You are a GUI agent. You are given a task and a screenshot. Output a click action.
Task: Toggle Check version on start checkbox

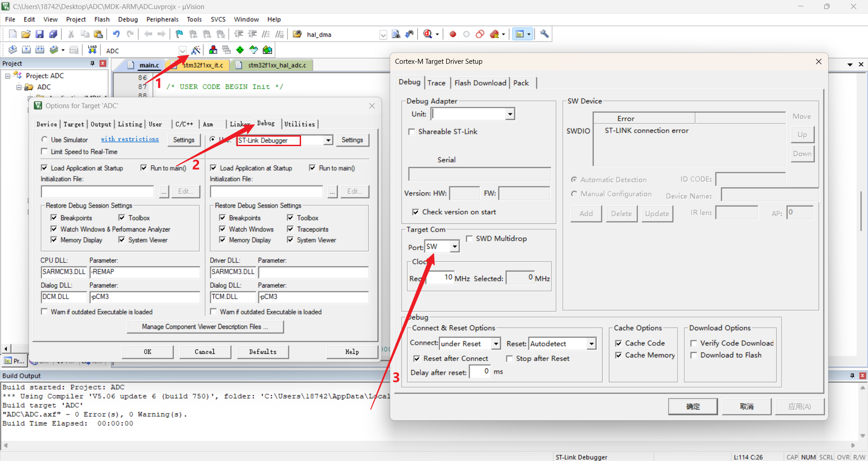point(415,212)
